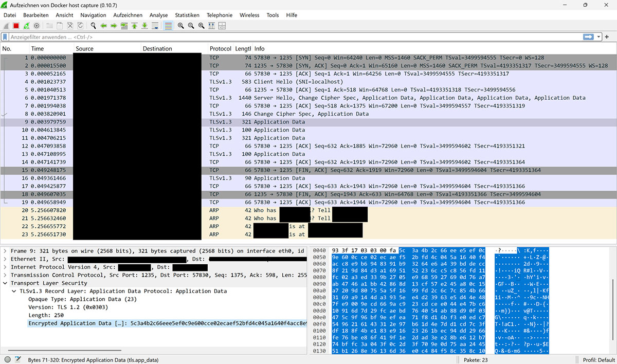Expand the Ethernet II tree node
Image resolution: width=617 pixels, height=364 pixels.
(x=5, y=259)
